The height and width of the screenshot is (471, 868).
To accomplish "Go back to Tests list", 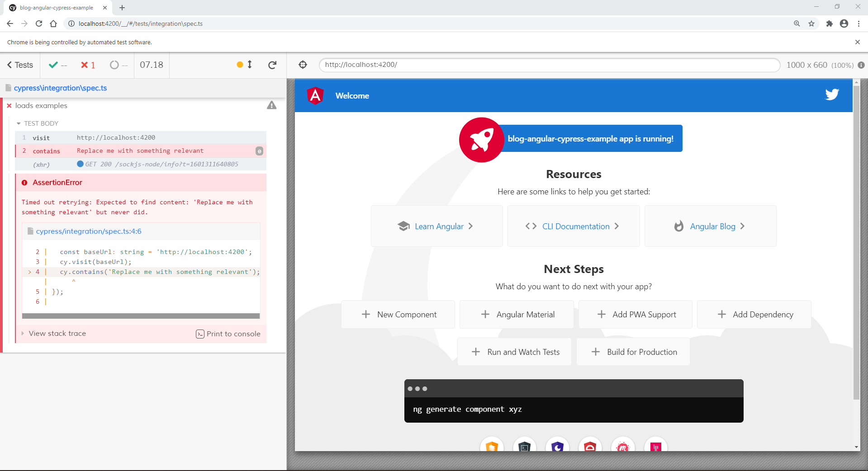I will pos(20,65).
